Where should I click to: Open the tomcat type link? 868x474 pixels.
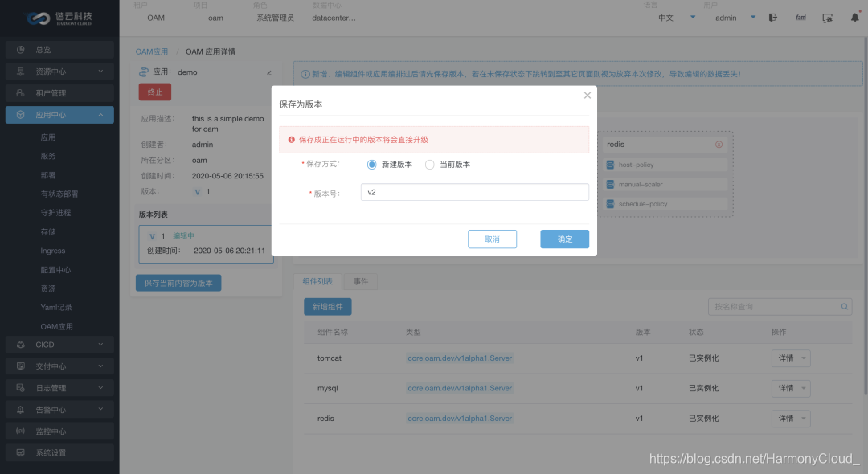coord(460,358)
